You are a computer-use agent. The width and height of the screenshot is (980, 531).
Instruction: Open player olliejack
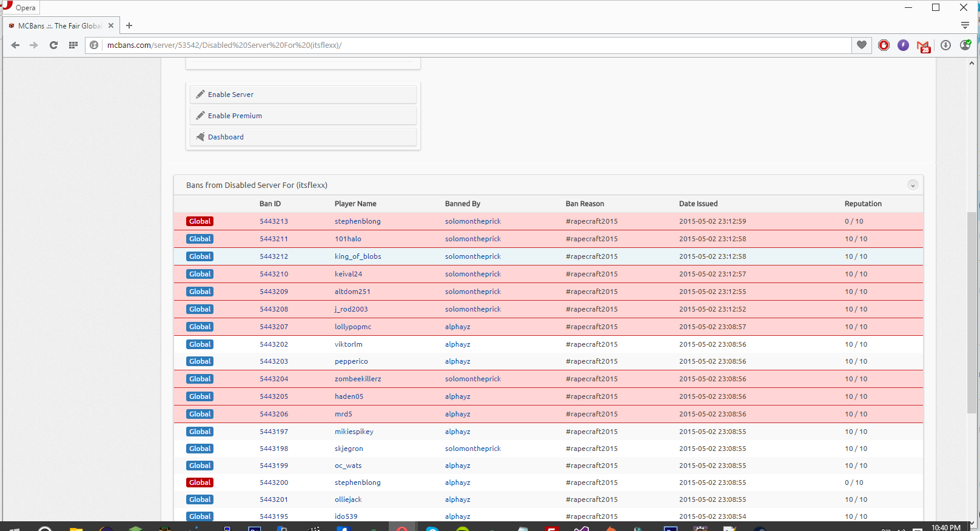(348, 499)
